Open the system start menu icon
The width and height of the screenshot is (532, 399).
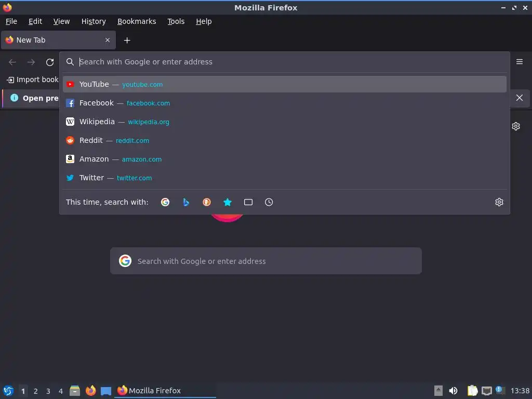click(8, 391)
